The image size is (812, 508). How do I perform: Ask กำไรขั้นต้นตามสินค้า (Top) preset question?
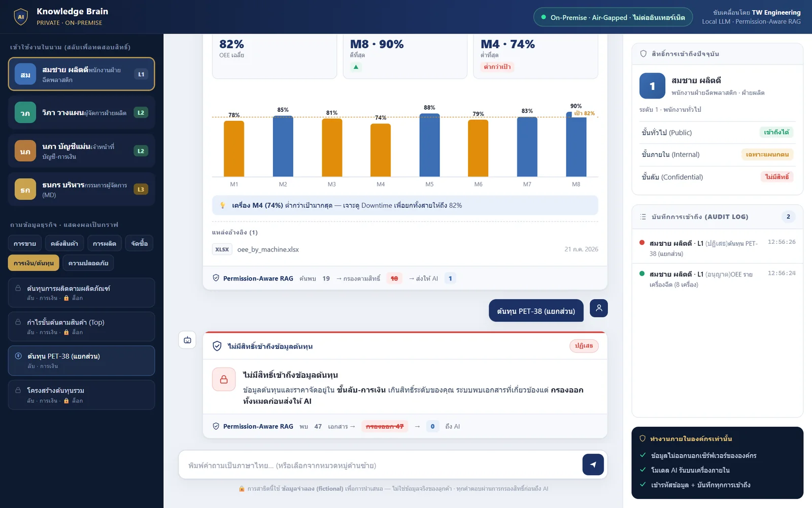coord(81,327)
